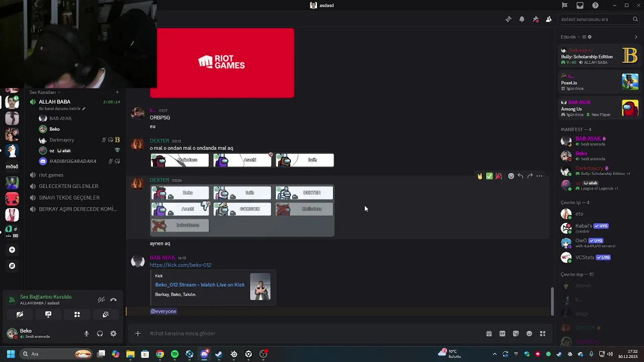Open Among Us activity card

click(x=600, y=108)
